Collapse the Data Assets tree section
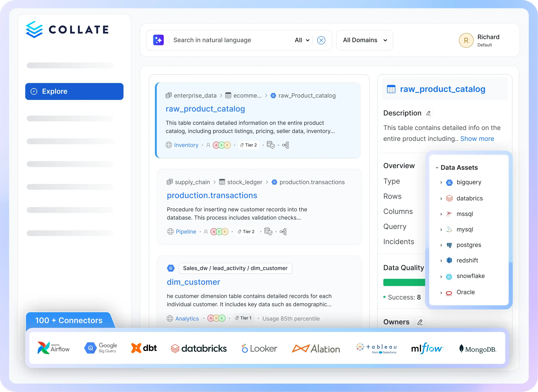 (437, 168)
